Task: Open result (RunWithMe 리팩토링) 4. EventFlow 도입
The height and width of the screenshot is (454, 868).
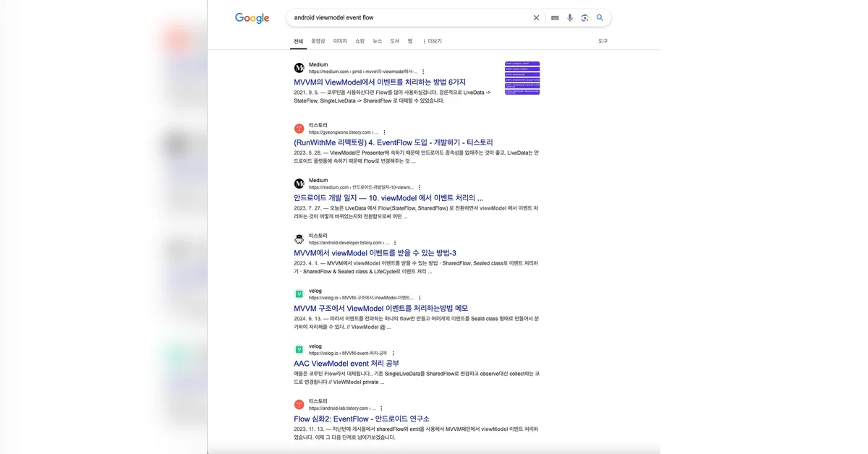Action: coord(393,142)
